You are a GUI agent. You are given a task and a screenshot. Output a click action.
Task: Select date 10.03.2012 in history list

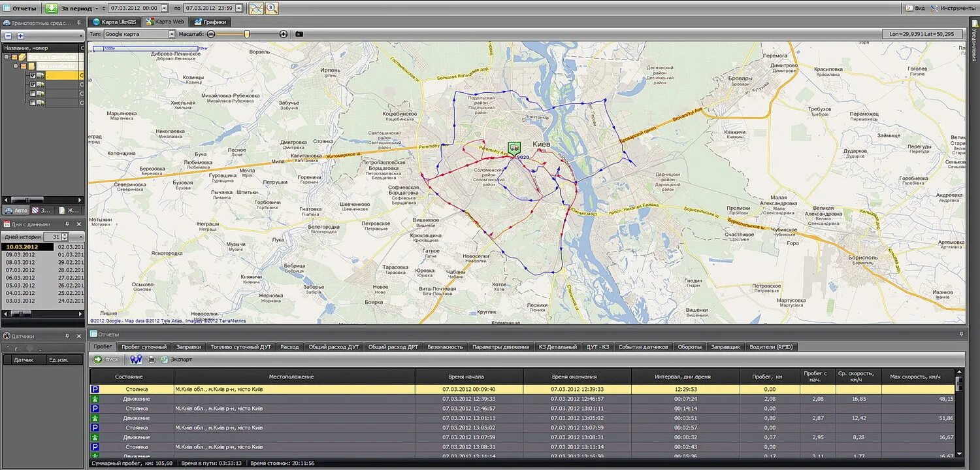pyautogui.click(x=28, y=247)
